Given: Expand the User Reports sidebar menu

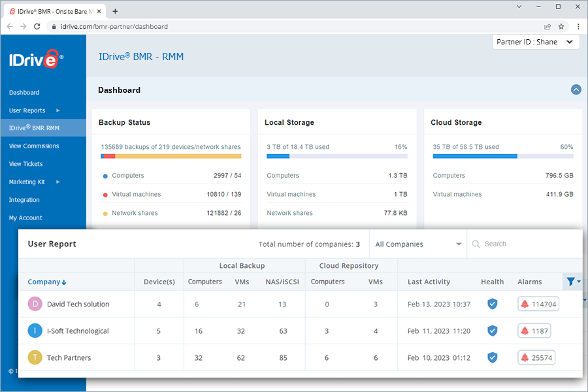Looking at the screenshot, I should [27, 110].
